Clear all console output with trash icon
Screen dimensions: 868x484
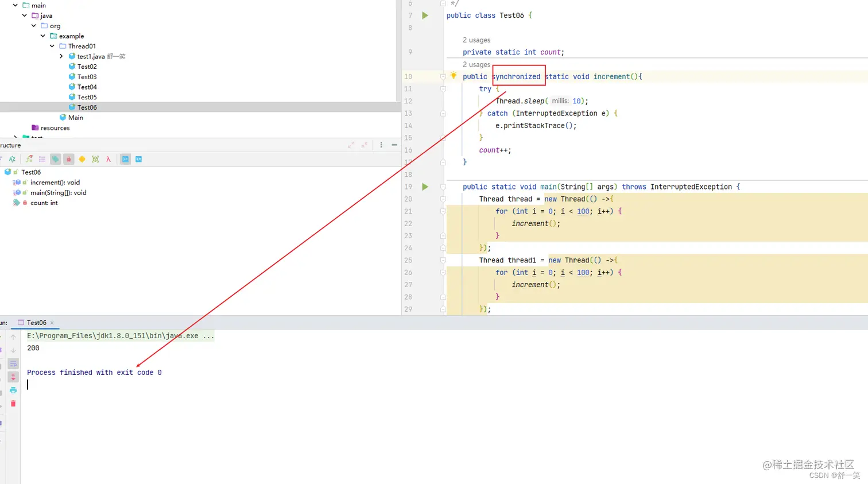[13, 404]
